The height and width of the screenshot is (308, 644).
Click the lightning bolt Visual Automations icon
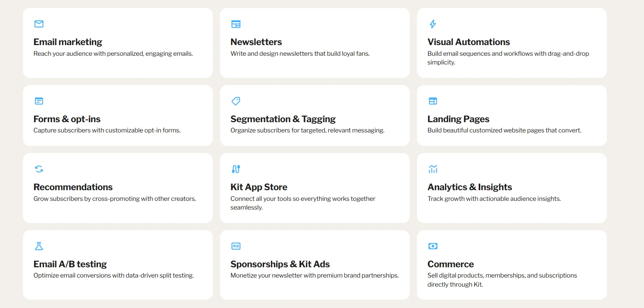click(433, 24)
